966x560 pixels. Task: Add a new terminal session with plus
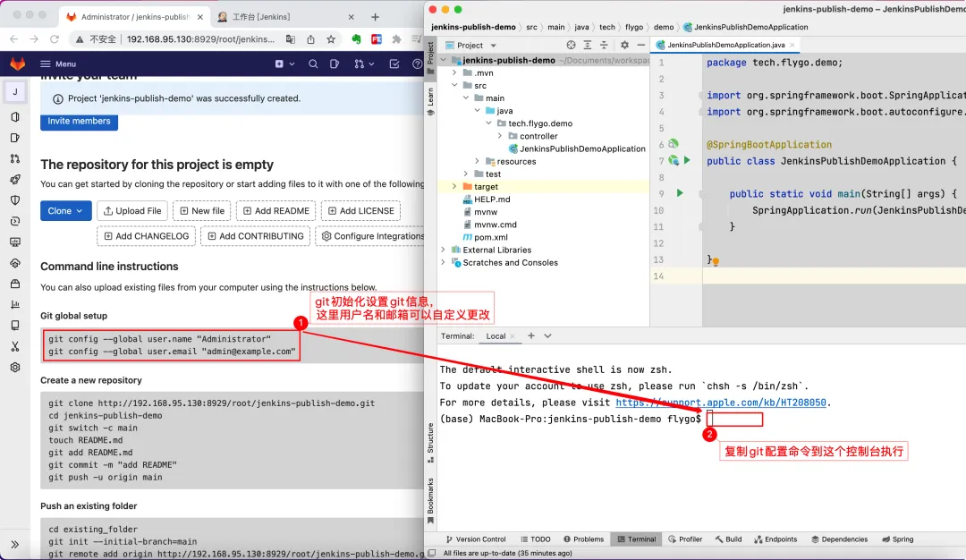click(531, 335)
